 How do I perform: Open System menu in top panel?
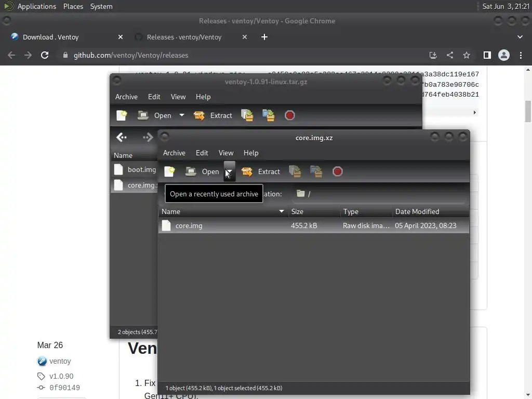(101, 6)
